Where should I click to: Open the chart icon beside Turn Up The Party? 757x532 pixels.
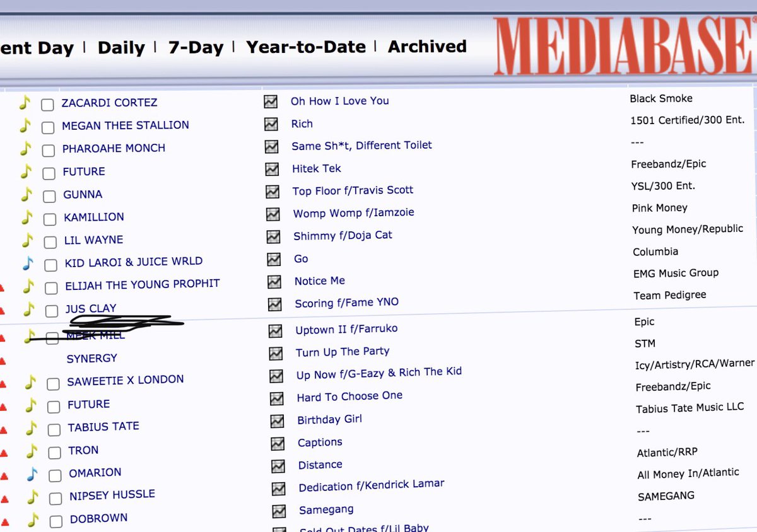click(x=276, y=353)
